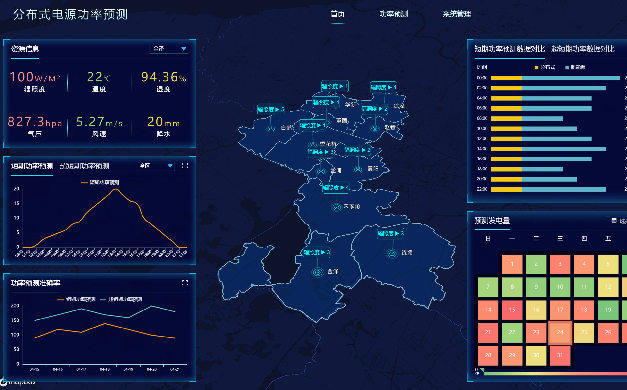Switch to the first top navigation tab

pos(337,14)
